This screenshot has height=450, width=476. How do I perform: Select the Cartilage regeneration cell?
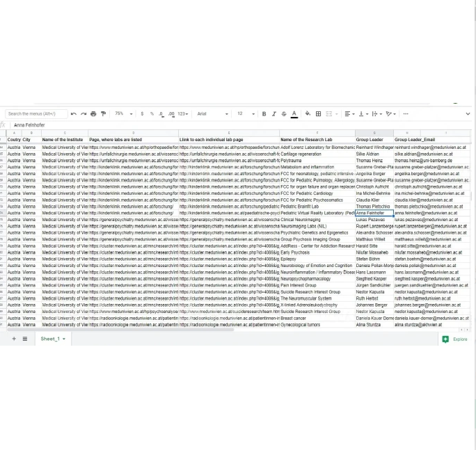coord(317,154)
